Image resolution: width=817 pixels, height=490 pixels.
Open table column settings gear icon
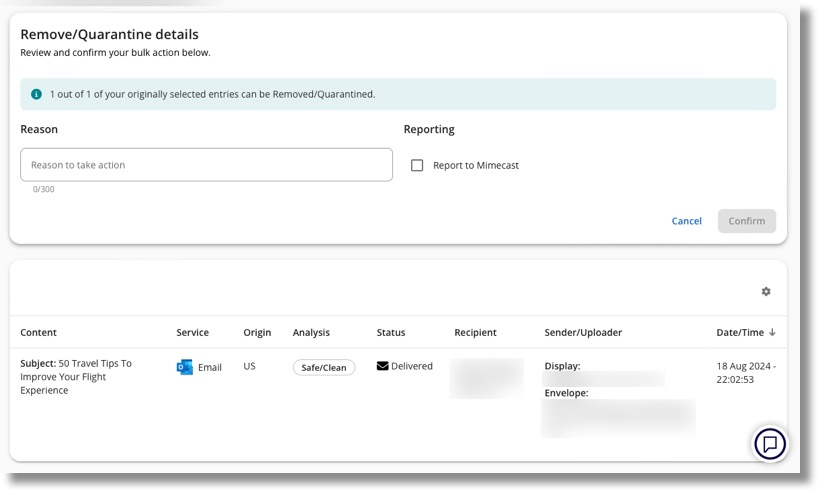[765, 291]
